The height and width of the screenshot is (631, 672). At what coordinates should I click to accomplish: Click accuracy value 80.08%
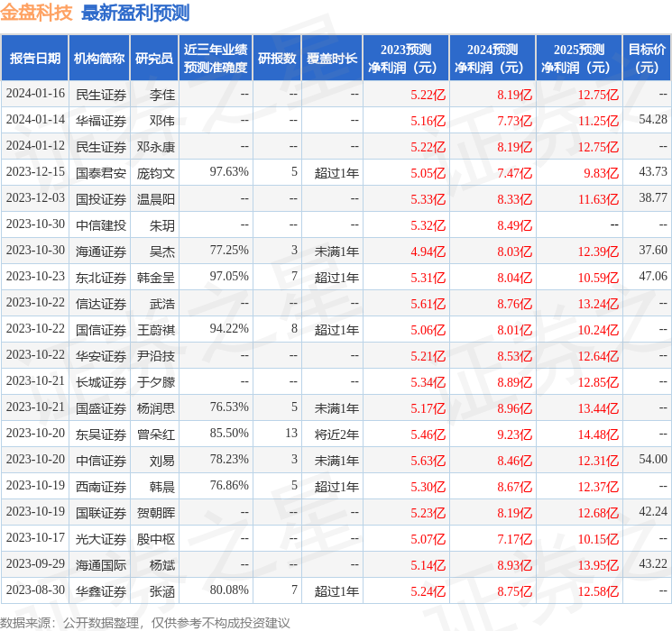pos(229,590)
